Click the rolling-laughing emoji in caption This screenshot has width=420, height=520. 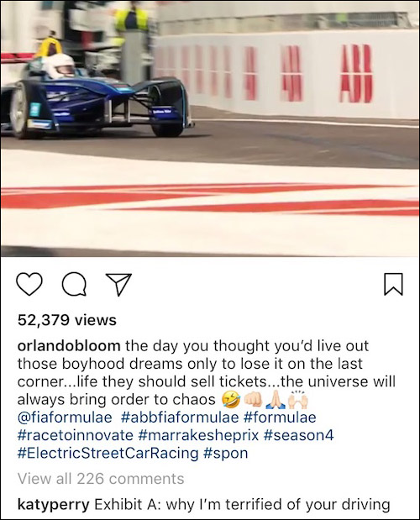coord(231,400)
